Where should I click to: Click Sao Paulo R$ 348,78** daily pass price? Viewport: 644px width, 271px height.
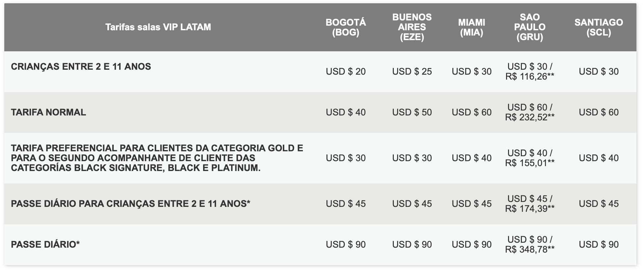(x=530, y=249)
